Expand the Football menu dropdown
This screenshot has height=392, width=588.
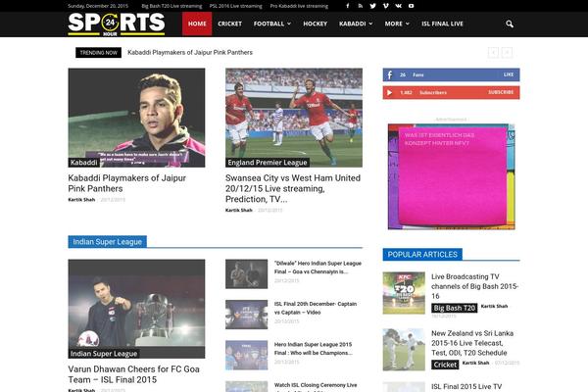(x=271, y=23)
